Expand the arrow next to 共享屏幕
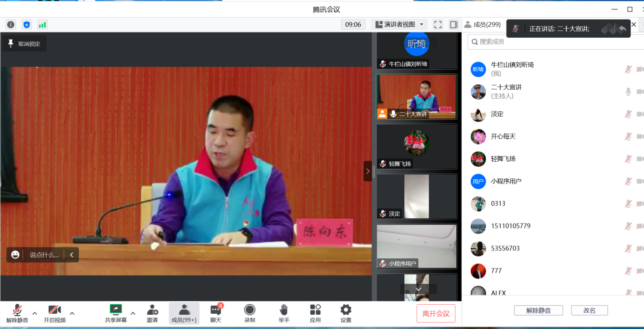 coord(133,313)
